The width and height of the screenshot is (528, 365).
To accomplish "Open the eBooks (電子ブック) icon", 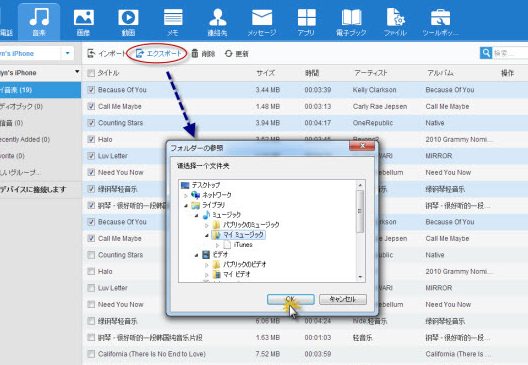I will point(351,17).
